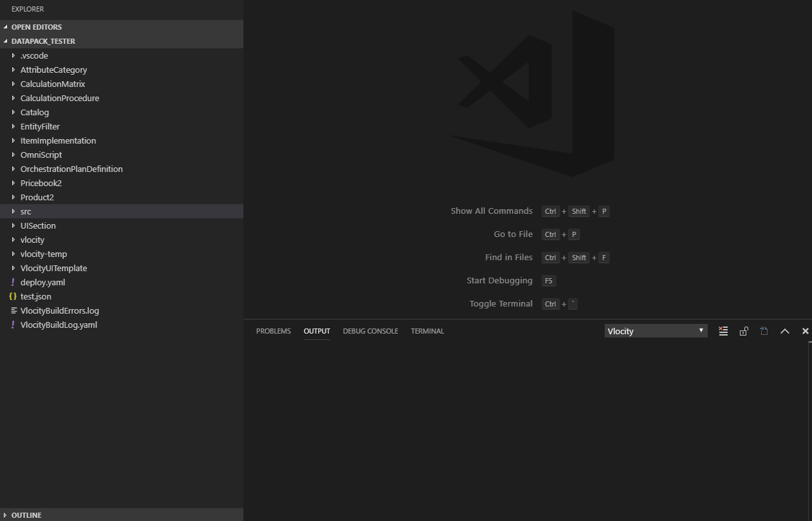Toggle output scroll lock icon

coord(744,331)
